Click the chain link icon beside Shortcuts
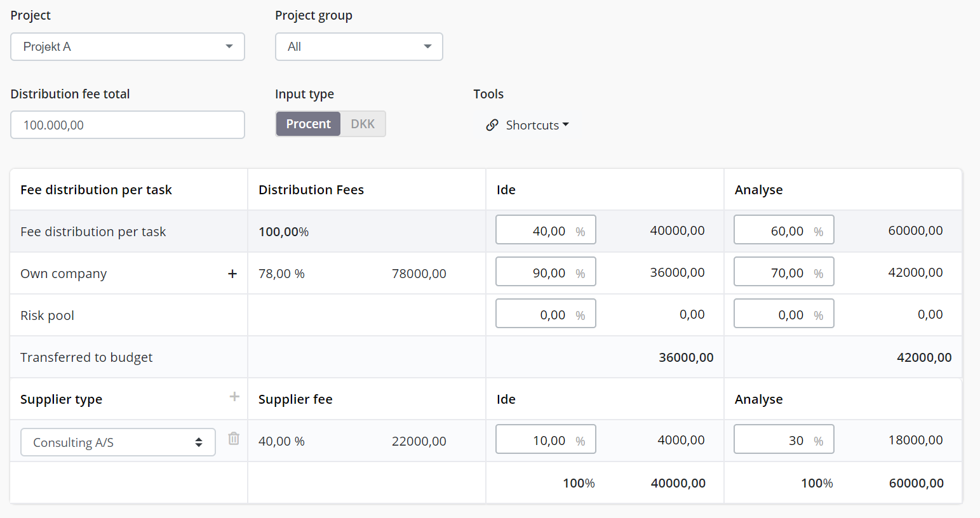The image size is (980, 518). coord(493,125)
